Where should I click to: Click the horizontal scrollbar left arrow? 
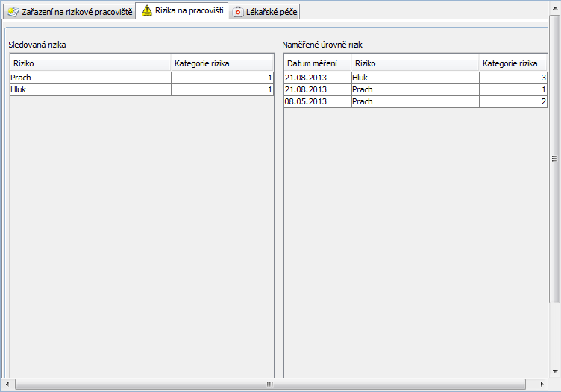[x=8, y=385]
